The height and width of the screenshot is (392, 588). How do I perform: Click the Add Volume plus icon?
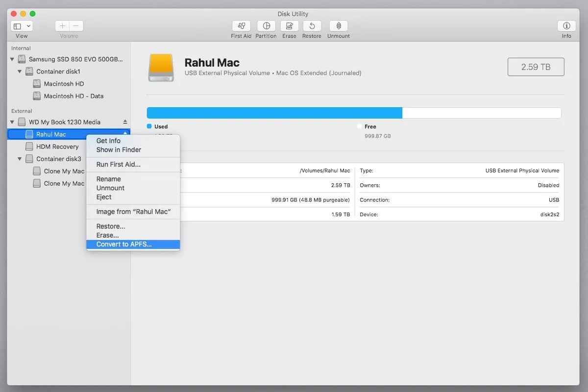62,25
